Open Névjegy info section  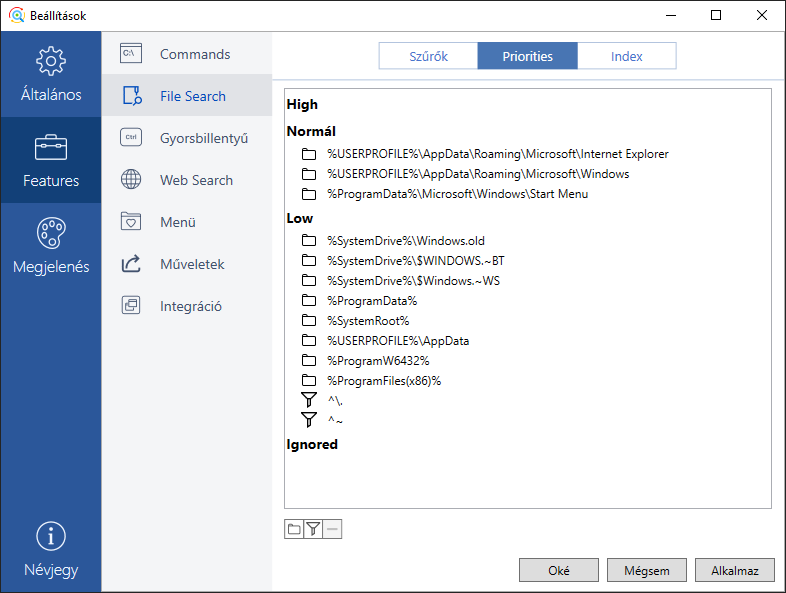(51, 550)
